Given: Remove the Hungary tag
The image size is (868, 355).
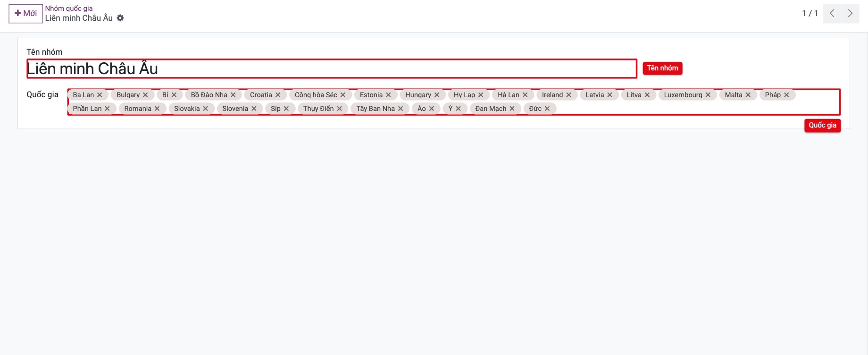Looking at the screenshot, I should (x=437, y=95).
